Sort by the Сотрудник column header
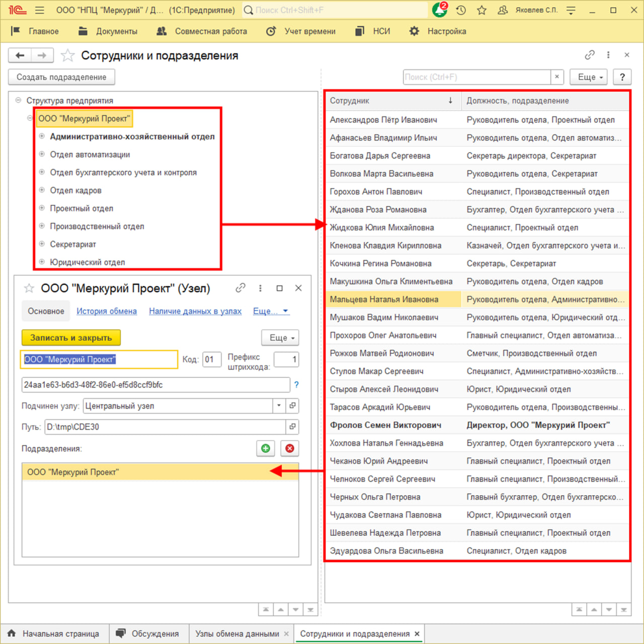644x644 pixels. coord(392,101)
